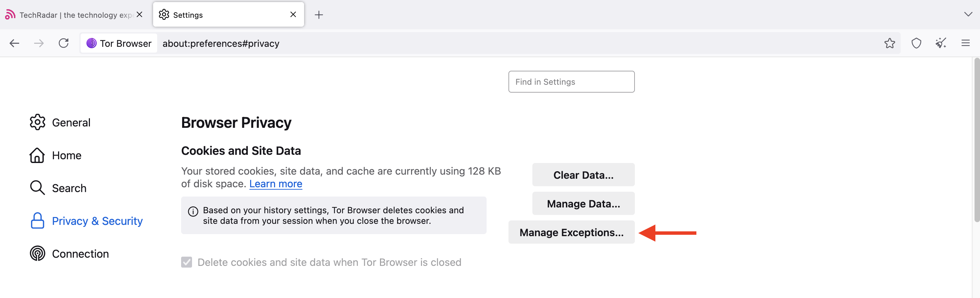Open the hamburger application menu
Image resolution: width=980 pixels, height=298 pixels.
click(966, 43)
